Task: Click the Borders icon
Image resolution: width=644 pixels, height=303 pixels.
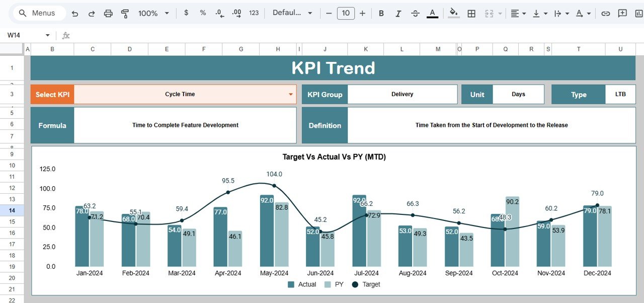Action: point(471,14)
